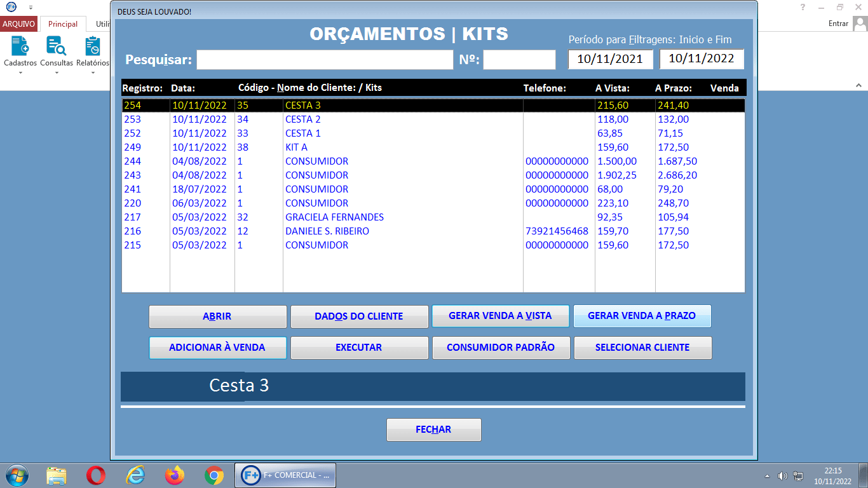This screenshot has width=868, height=488.
Task: Switch to the Principal ribbon tab
Action: click(63, 24)
